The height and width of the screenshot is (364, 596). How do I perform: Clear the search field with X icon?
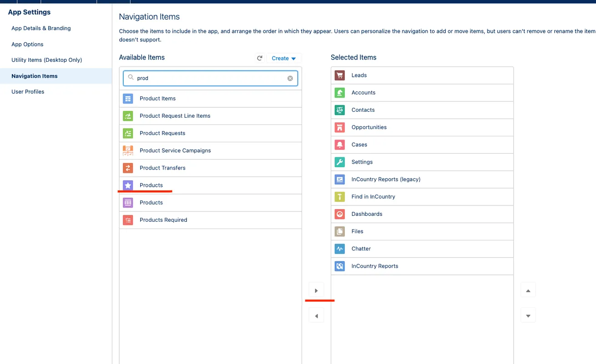[290, 78]
